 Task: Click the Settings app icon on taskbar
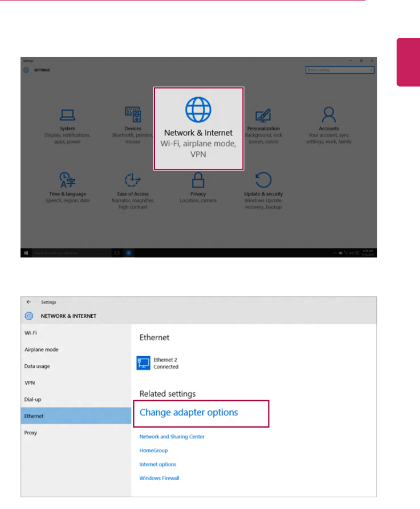click(x=129, y=253)
